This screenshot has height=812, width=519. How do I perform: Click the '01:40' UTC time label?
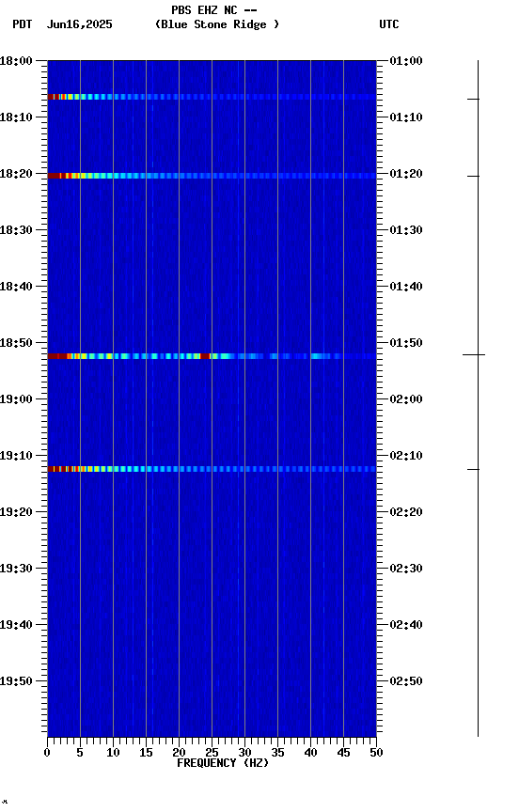406,287
